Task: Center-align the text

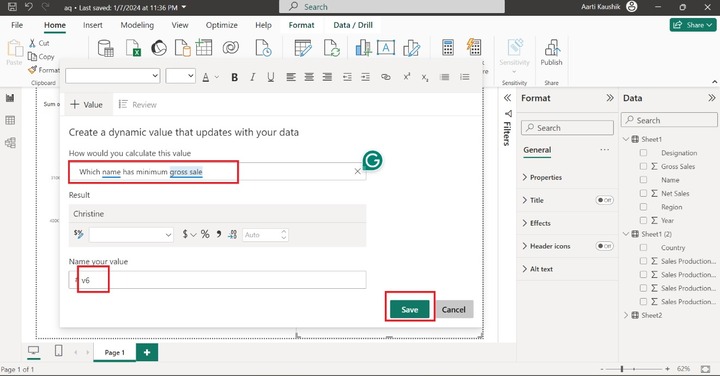Action: pos(309,77)
